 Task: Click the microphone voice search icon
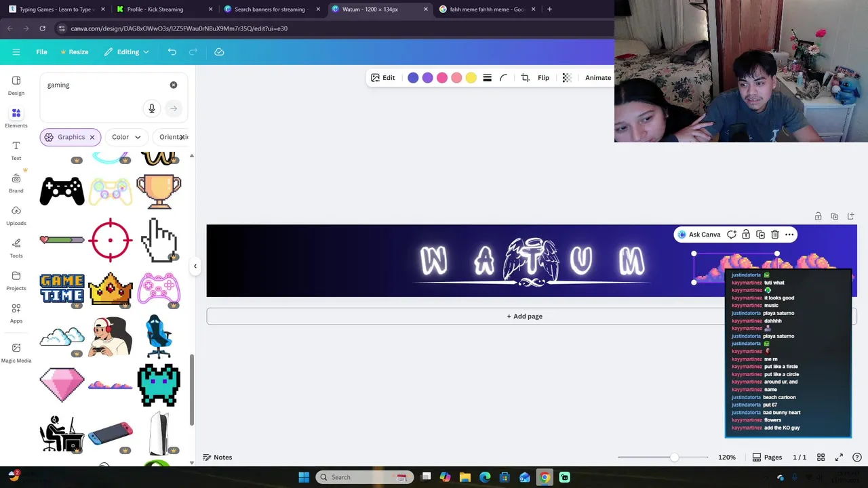152,108
